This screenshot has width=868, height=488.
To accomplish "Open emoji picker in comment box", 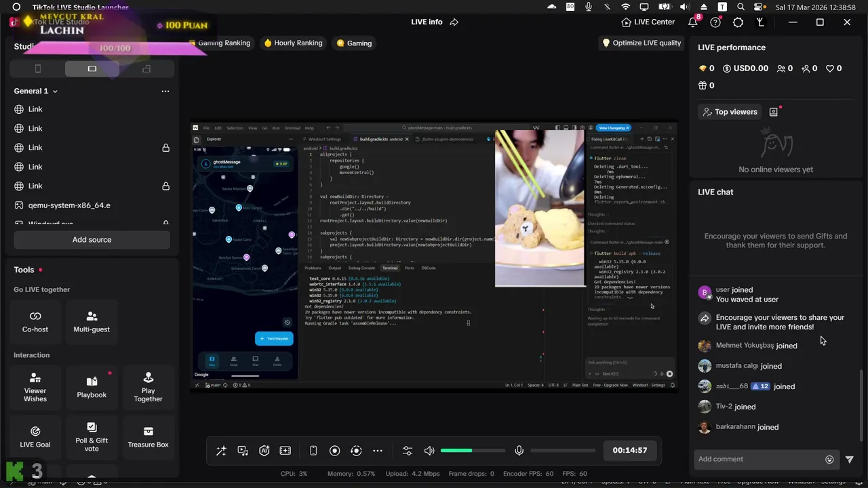I will tap(829, 460).
